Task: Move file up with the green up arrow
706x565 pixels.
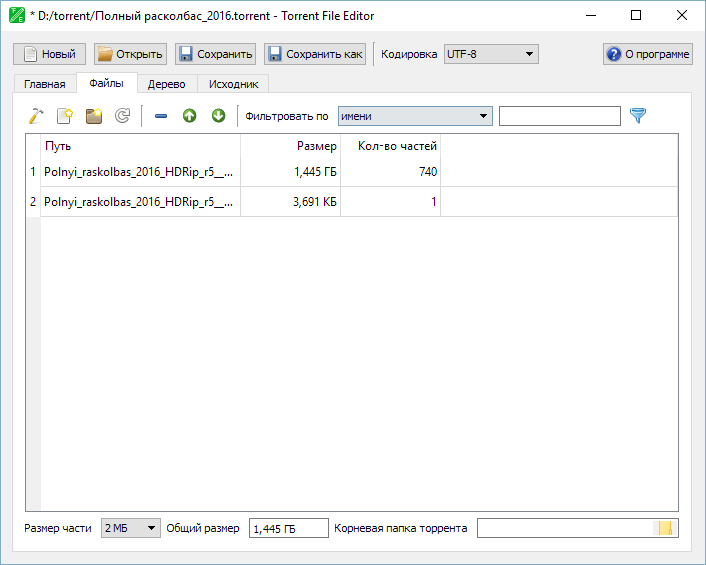Action: [190, 116]
